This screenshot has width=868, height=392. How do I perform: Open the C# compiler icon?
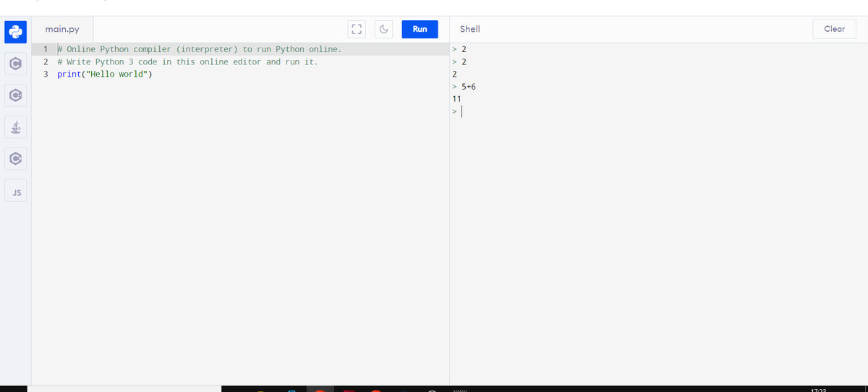pos(17,158)
